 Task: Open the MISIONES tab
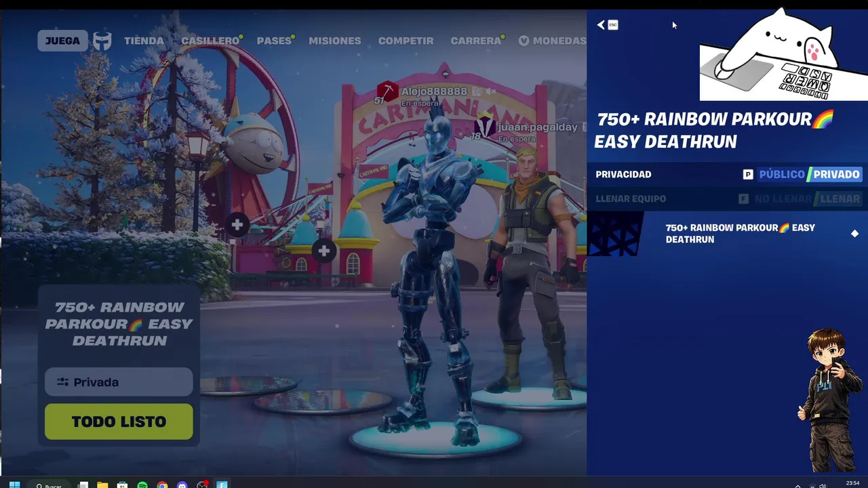pyautogui.click(x=335, y=41)
